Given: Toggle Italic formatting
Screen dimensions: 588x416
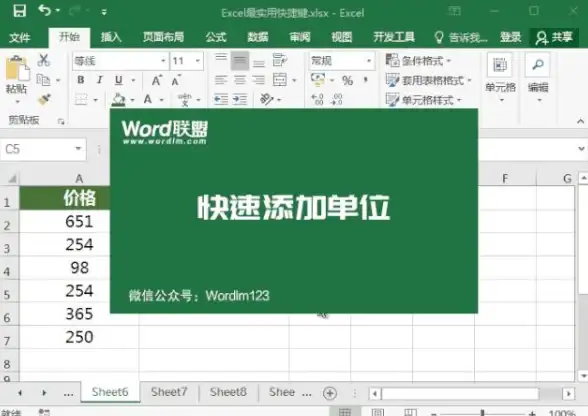Looking at the screenshot, I should (99, 80).
